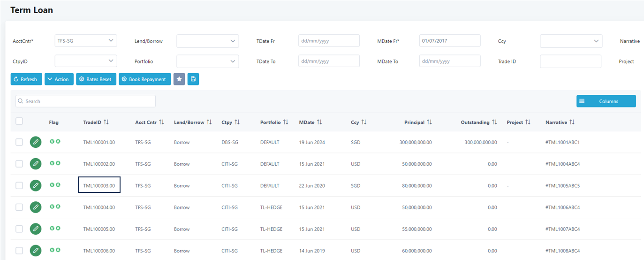644x260 pixels.
Task: Select checkbox for trade TML100005.00
Action: [x=19, y=229]
